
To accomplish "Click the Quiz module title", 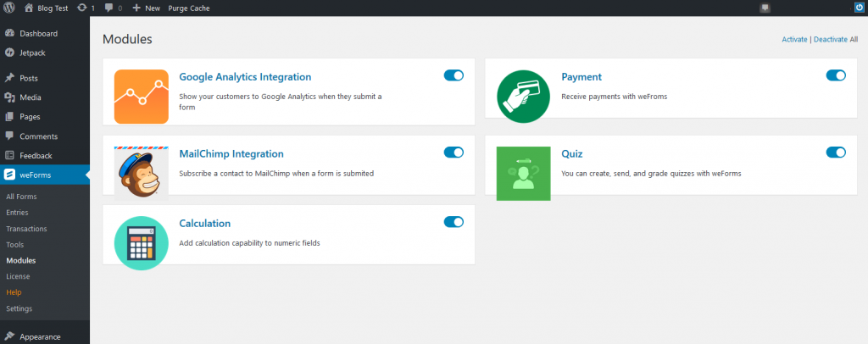I will click(572, 153).
